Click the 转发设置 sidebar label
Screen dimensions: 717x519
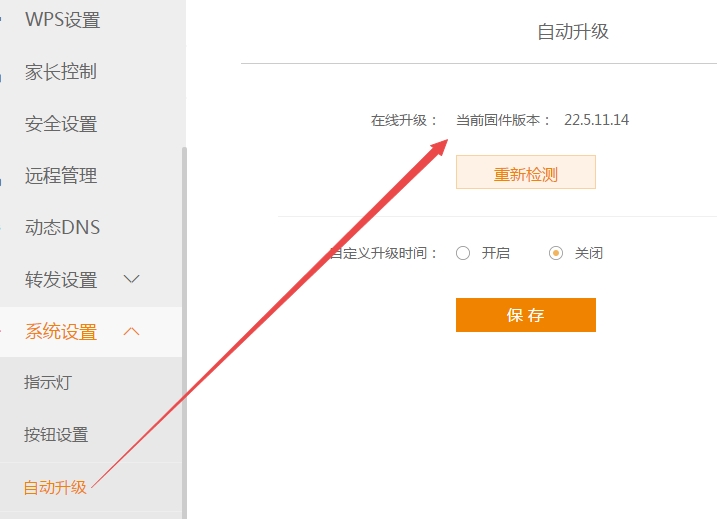pyautogui.click(x=60, y=279)
